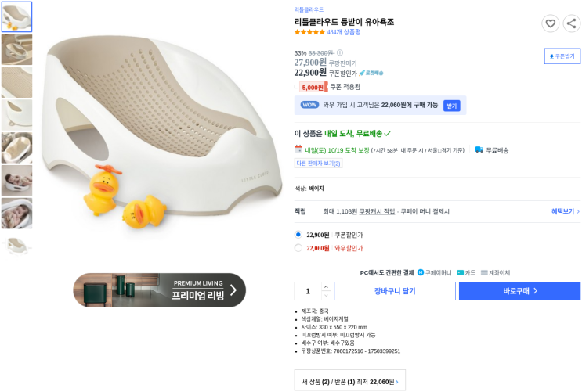Click the share icon
582x392 pixels.
tap(572, 23)
